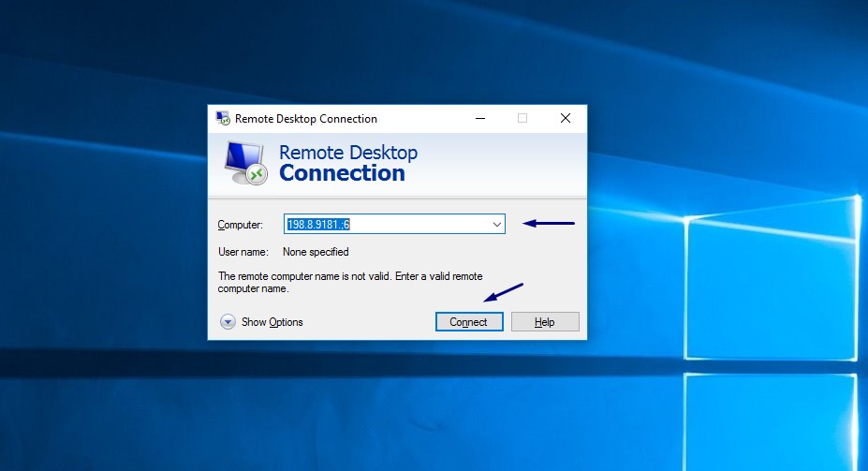Click the None specified text
Viewport: 868px width, 471px height.
316,252
